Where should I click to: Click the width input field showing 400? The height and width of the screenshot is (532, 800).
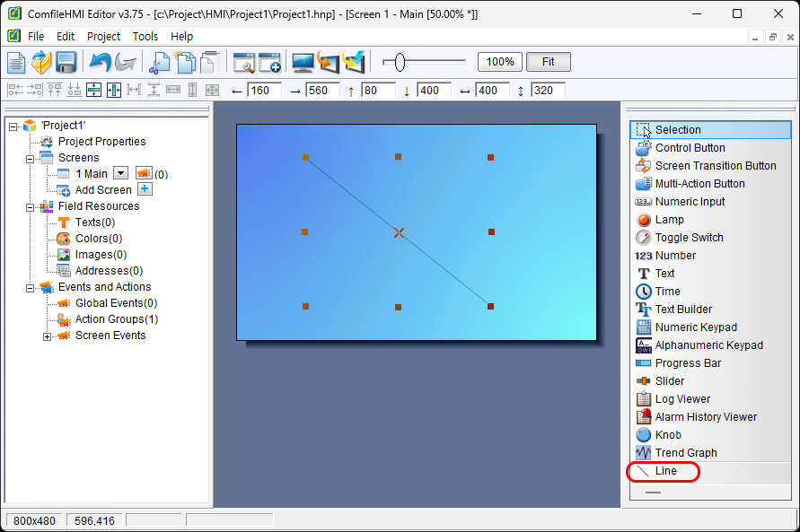click(x=492, y=91)
